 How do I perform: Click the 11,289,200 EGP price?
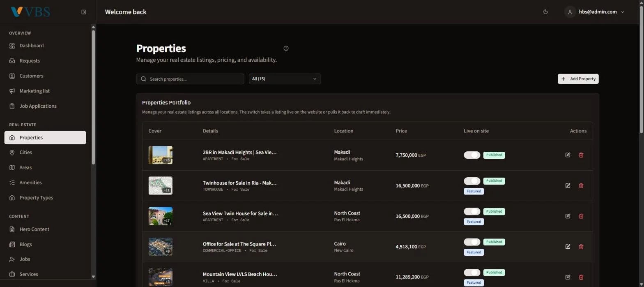(412, 277)
